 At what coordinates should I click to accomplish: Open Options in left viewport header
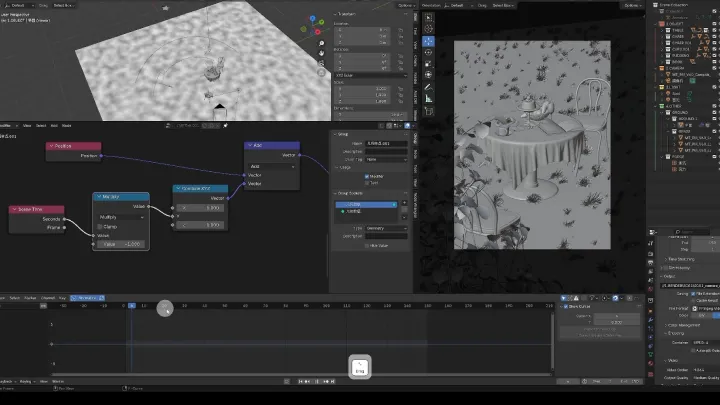[x=405, y=6]
